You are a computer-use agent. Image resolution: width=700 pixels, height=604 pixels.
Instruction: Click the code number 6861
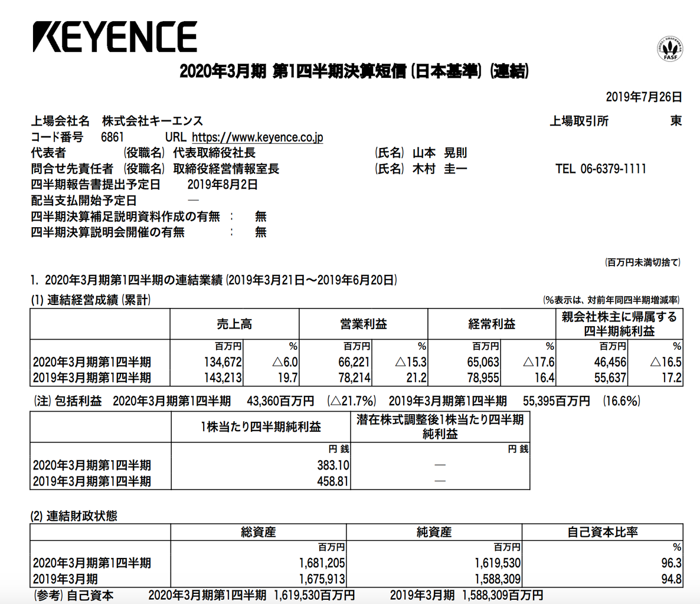112,137
